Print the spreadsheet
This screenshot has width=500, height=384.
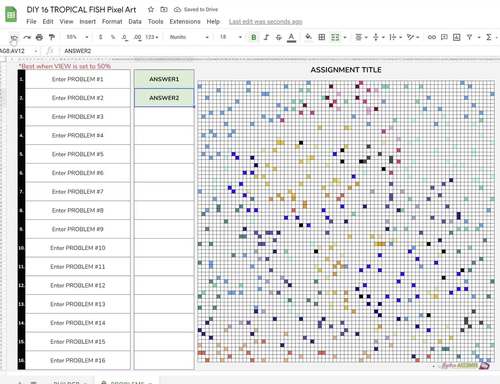(39, 37)
